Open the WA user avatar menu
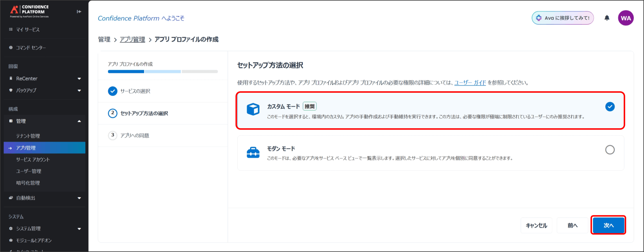 [625, 18]
